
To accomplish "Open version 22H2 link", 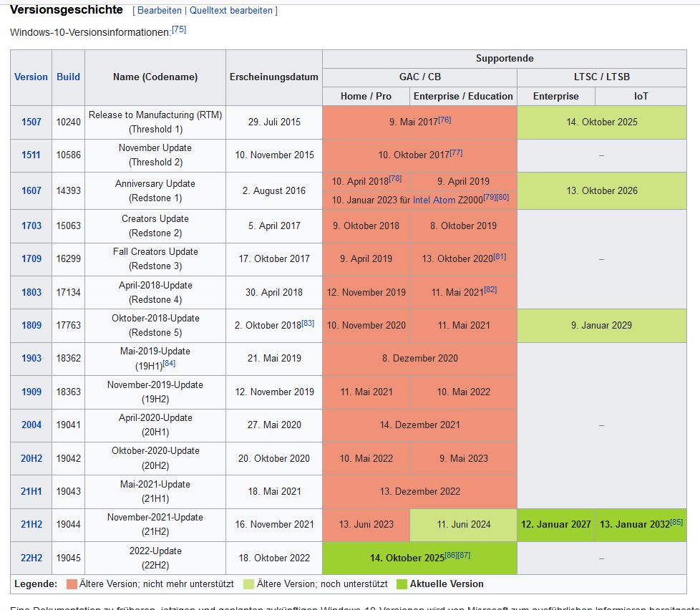I will 31,558.
